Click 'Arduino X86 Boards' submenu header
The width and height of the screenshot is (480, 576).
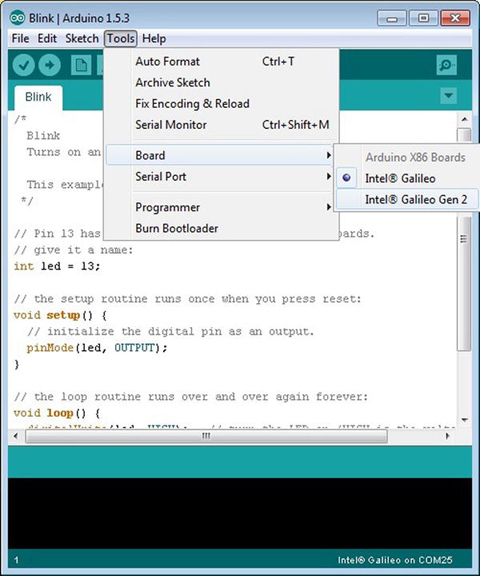click(x=415, y=157)
